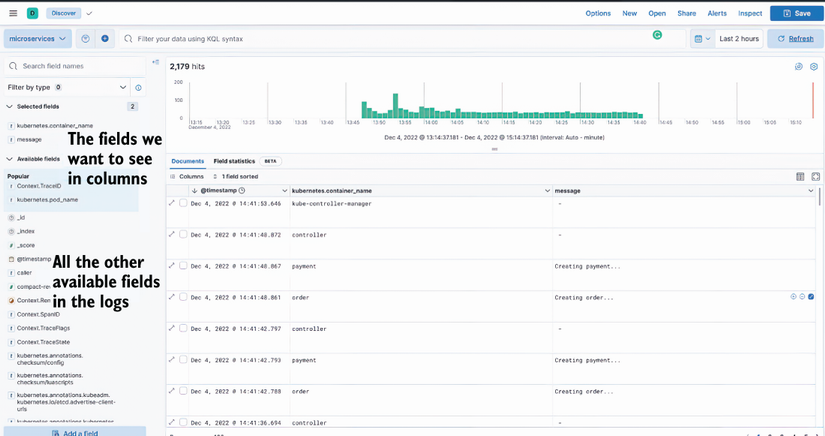Click the calendar date quick menu icon
825x436 pixels.
click(x=702, y=38)
